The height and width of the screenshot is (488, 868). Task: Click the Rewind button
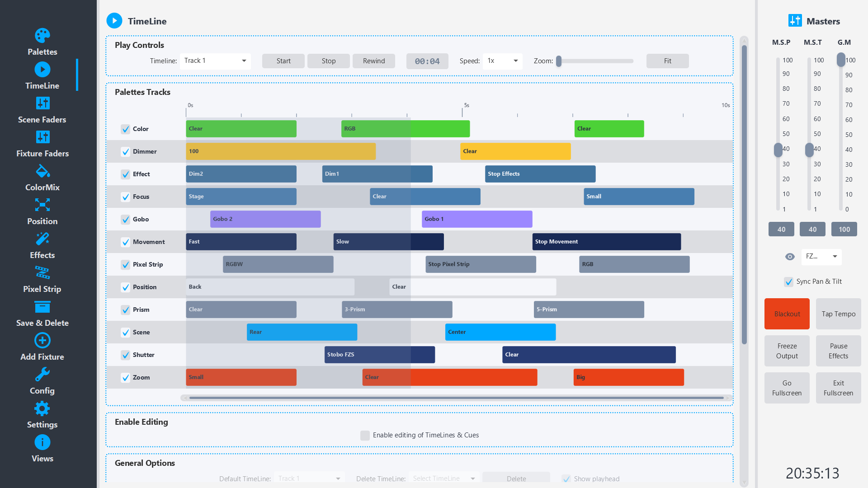[x=374, y=61]
